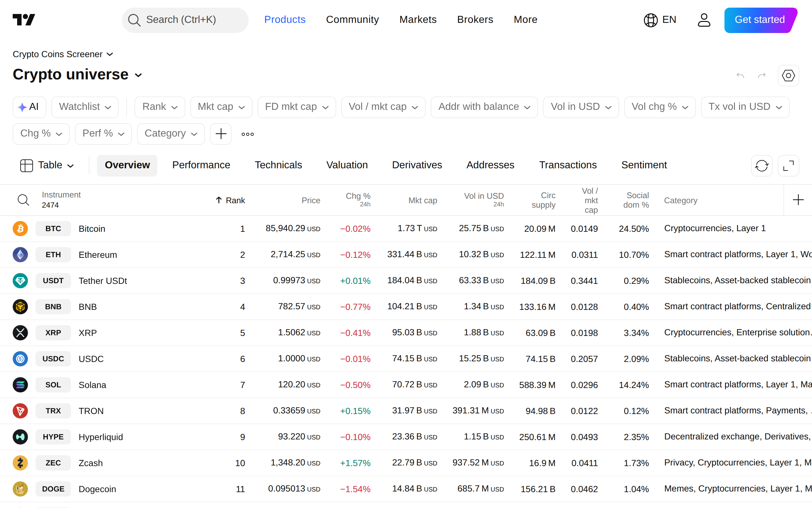The height and width of the screenshot is (508, 812).
Task: Click the XRP coin logo
Action: click(x=20, y=333)
